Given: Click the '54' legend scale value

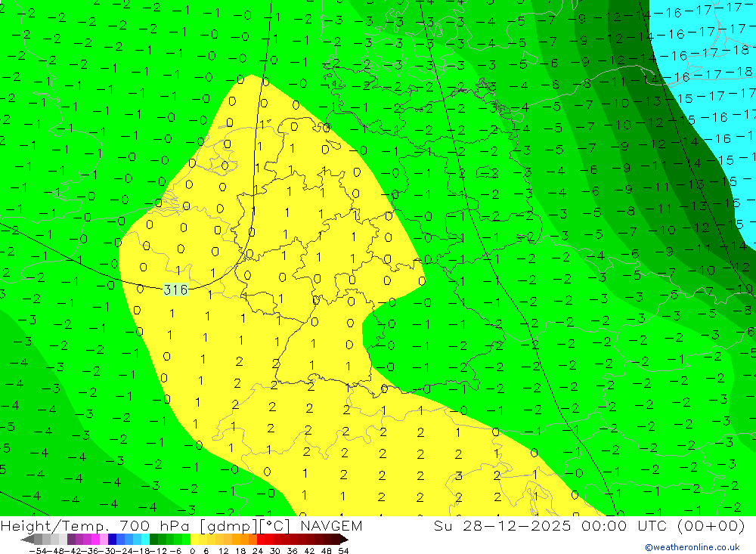Looking at the screenshot, I should (343, 551).
